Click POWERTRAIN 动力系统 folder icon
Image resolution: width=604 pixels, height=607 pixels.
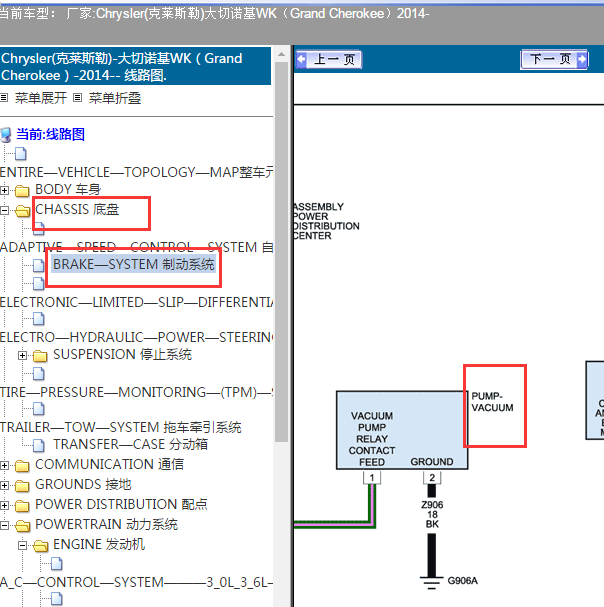point(23,526)
